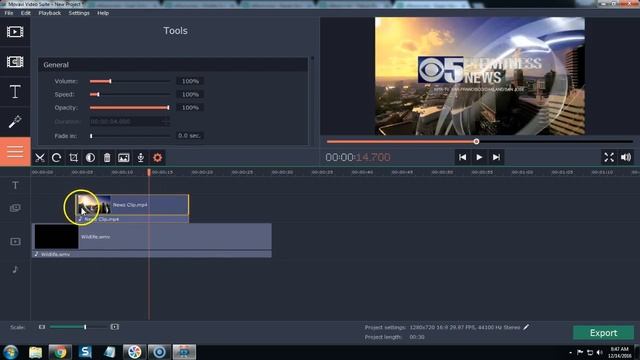Viewport: 640px width, 360px height.
Task: Click the timeline Scale slider
Action: pos(78,327)
